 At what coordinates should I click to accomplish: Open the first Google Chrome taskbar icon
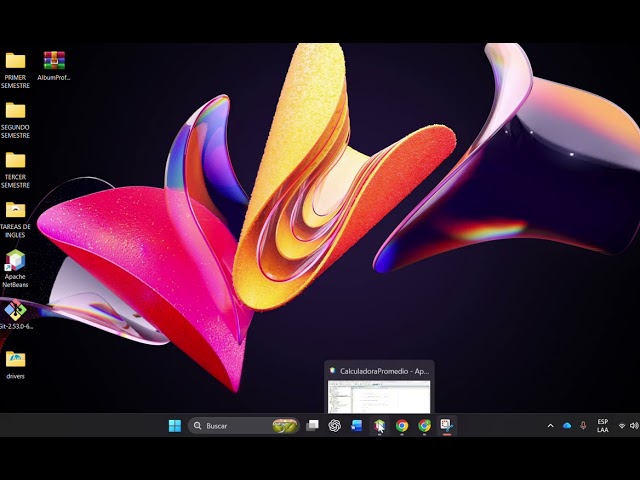(x=402, y=426)
